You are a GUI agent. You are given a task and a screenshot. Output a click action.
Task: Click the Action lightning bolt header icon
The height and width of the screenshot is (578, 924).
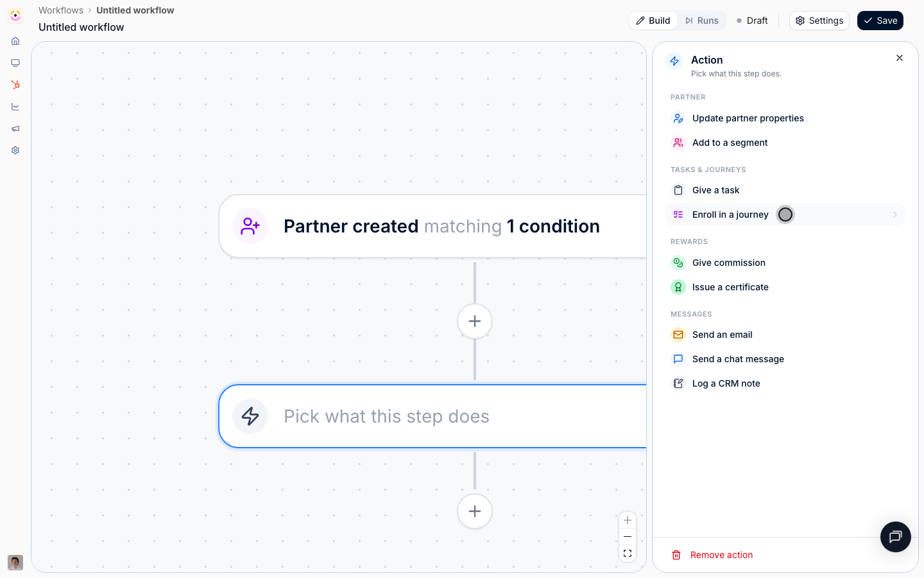pos(674,61)
